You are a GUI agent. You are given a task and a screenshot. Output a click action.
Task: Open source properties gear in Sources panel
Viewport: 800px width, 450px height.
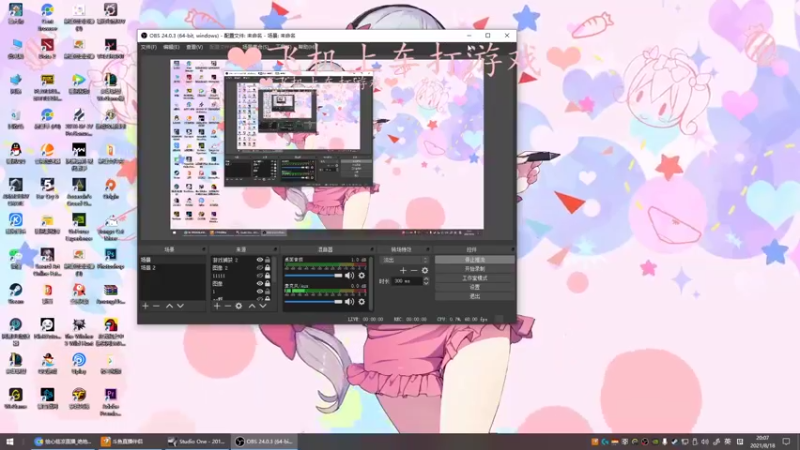(238, 306)
